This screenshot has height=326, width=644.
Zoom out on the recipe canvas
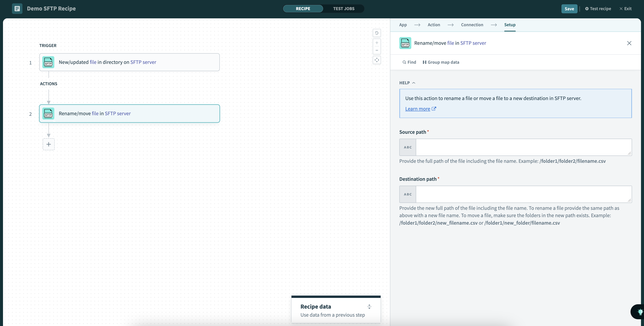(376, 50)
